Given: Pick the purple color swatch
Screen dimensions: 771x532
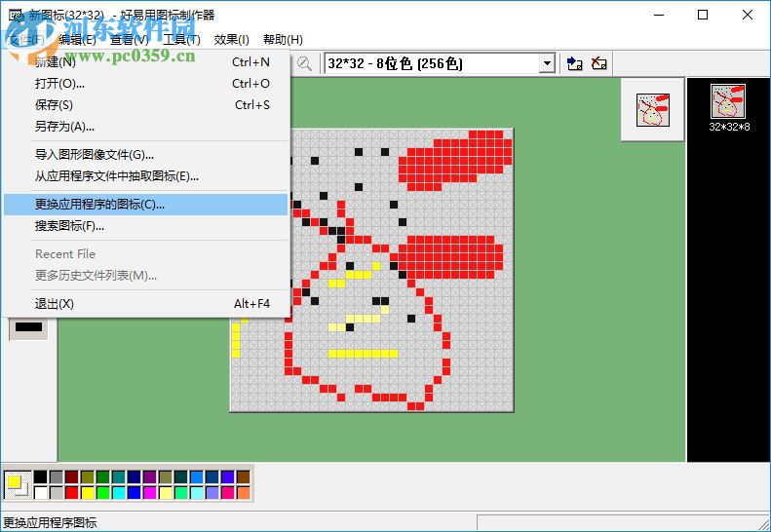Looking at the screenshot, I should [150, 476].
